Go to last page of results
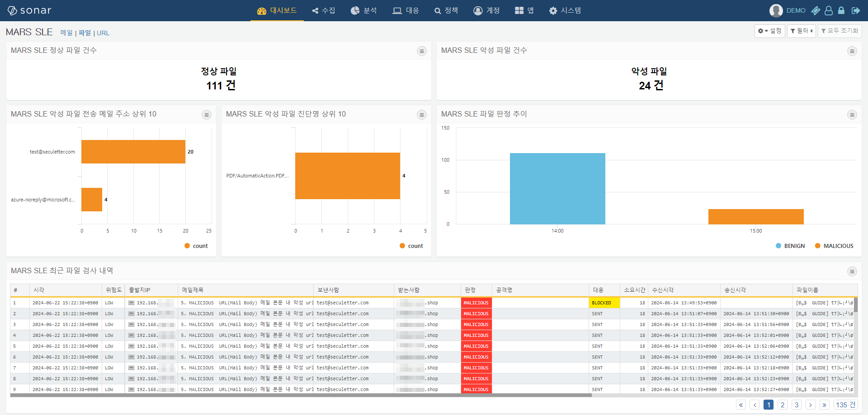 coord(824,405)
